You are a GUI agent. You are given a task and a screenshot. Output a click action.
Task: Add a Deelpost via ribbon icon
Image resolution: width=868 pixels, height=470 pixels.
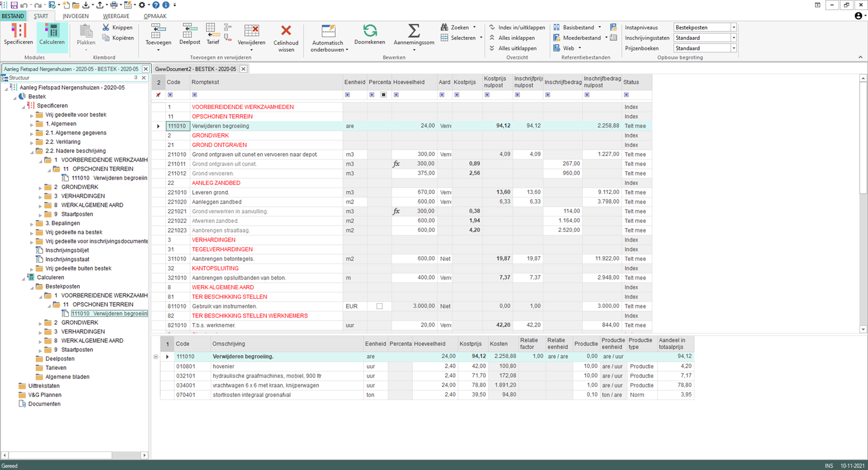[190, 30]
